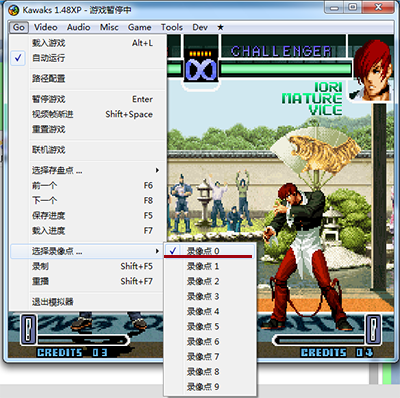Choose 退出模拟器 to exit emulator
The width and height of the screenshot is (400, 398).
click(88, 302)
